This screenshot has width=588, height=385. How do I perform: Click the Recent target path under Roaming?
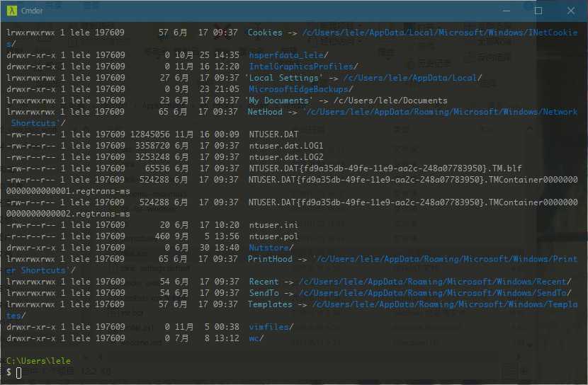point(435,281)
